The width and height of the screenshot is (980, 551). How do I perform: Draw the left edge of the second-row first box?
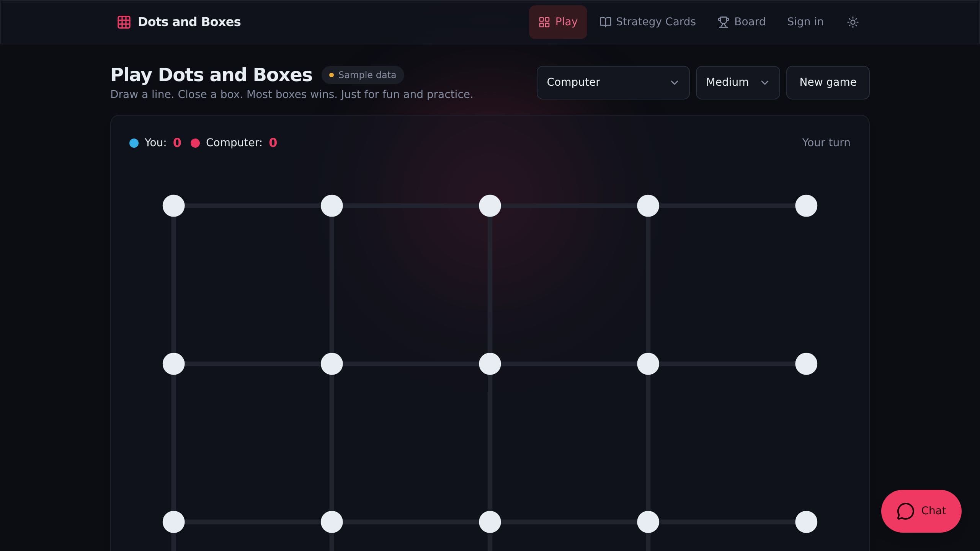pos(174,443)
